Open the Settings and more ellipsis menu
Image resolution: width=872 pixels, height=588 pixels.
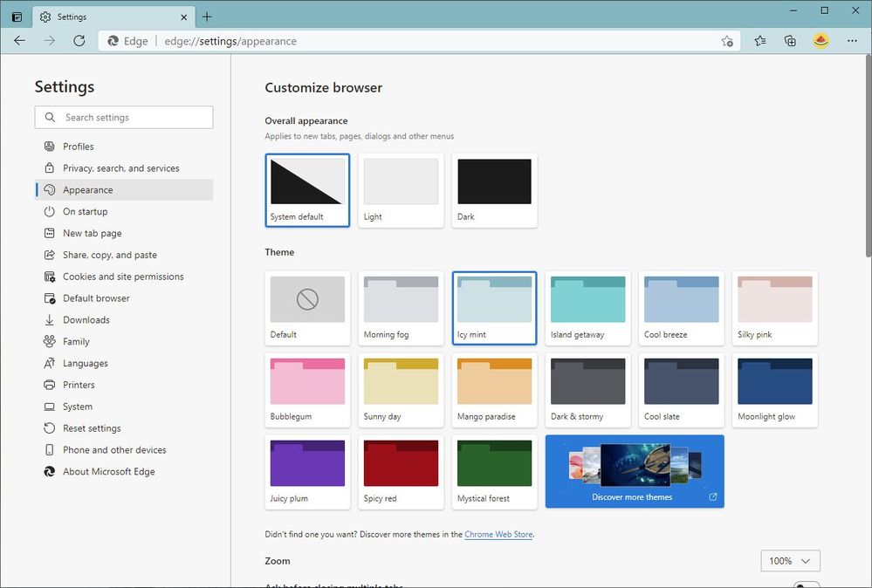(x=852, y=41)
